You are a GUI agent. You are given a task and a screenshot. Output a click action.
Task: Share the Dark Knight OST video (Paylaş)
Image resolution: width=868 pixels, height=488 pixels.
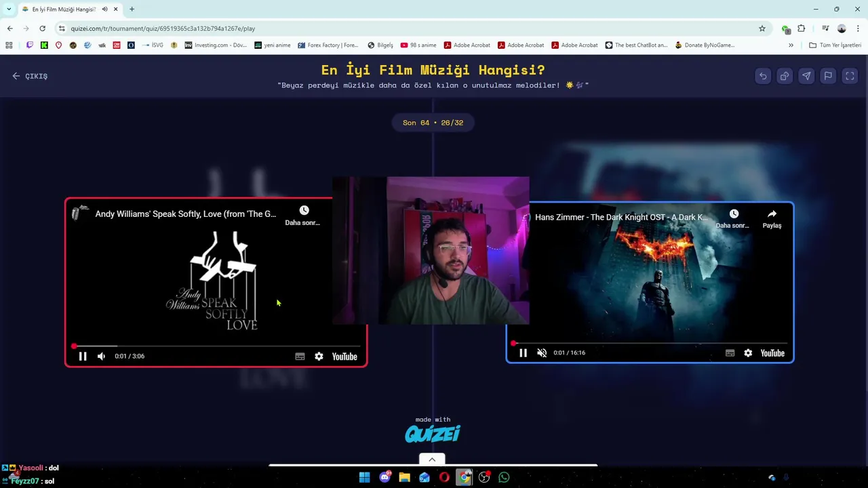772,218
